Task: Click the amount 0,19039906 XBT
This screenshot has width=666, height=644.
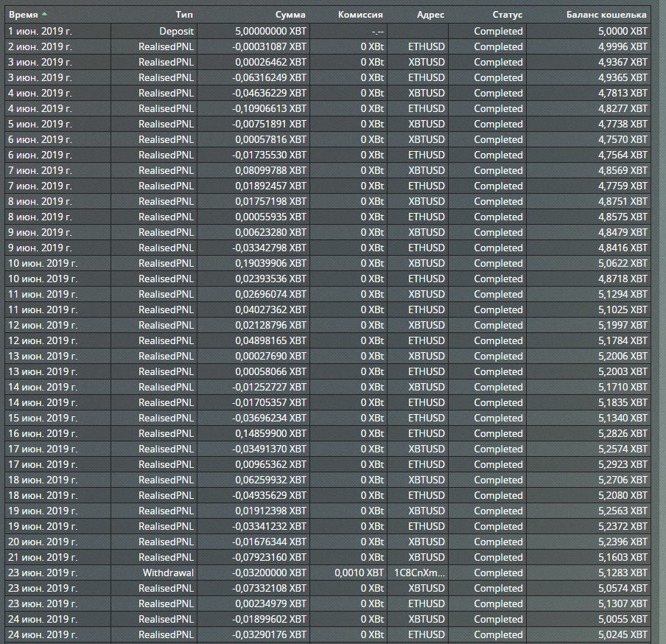Action: tap(270, 263)
